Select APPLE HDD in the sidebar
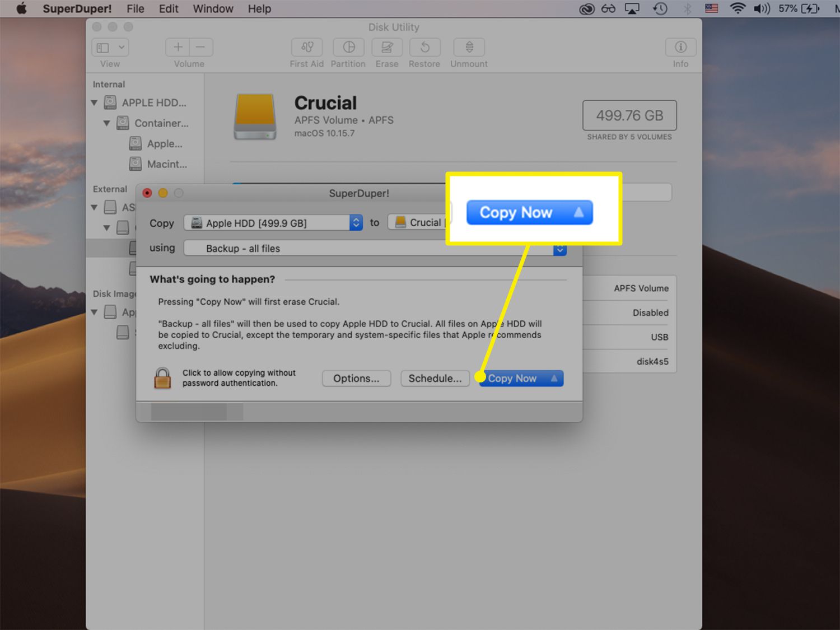 tap(154, 102)
